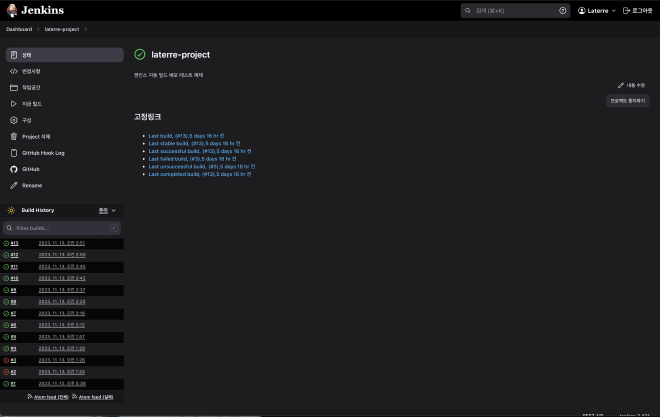The image size is (660, 417).
Task: Click the failed status icon of build #3
Action: click(6, 360)
